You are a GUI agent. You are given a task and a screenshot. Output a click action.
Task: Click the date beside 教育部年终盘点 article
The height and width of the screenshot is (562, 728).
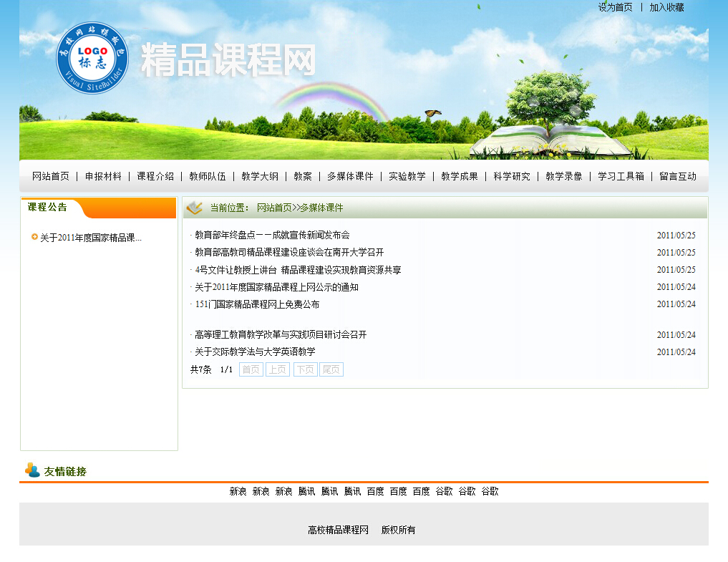[x=676, y=236]
